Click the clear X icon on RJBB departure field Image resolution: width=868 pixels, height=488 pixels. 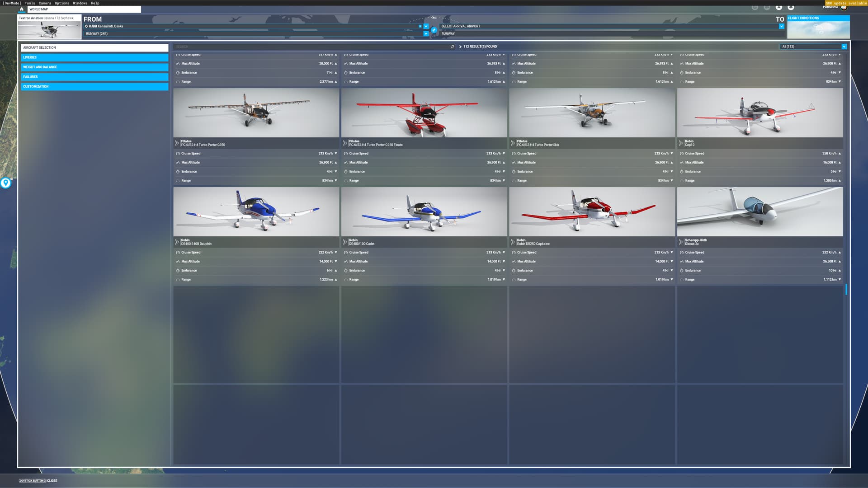[420, 26]
